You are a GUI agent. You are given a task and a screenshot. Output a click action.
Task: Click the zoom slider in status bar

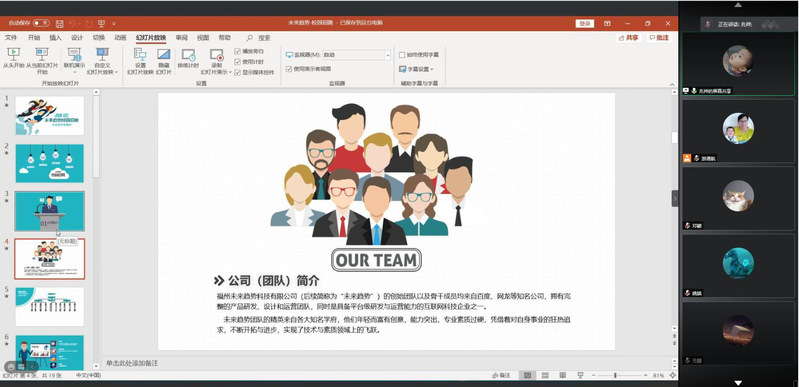coord(615,375)
